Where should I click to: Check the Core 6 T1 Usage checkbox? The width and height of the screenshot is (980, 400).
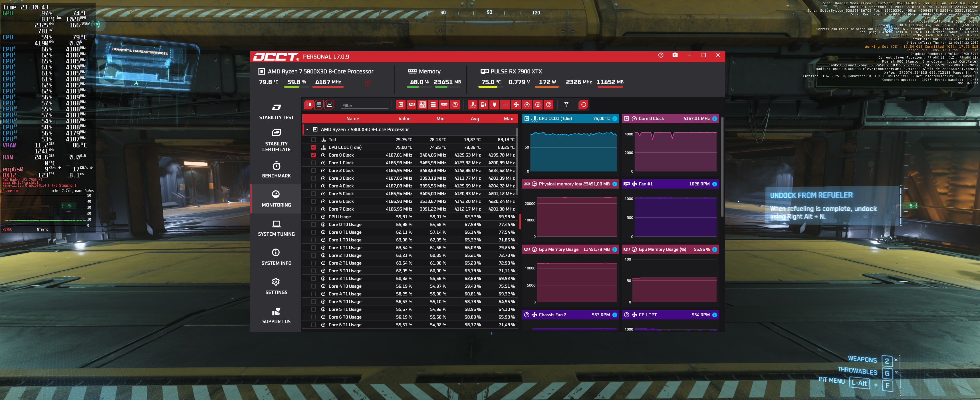(x=313, y=325)
